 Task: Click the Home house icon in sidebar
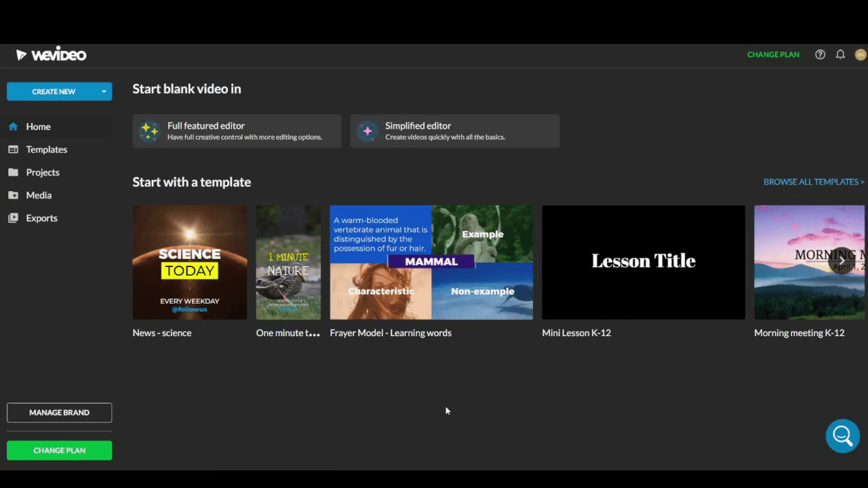tap(13, 127)
